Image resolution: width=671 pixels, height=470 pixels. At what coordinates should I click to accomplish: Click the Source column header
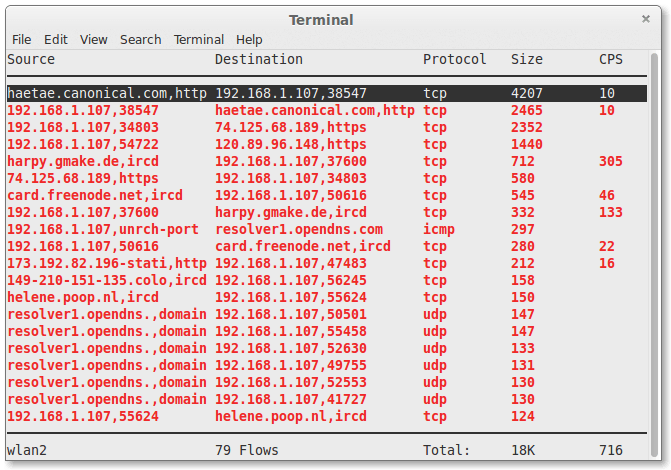31,59
